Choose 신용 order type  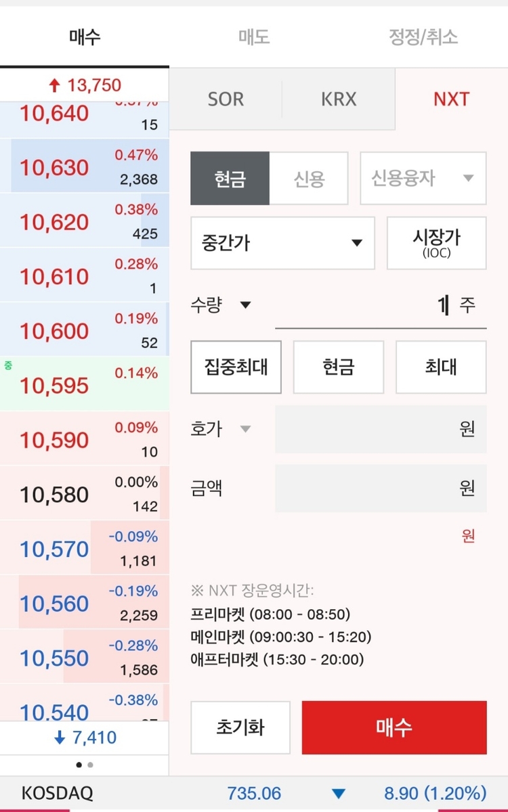tap(309, 179)
